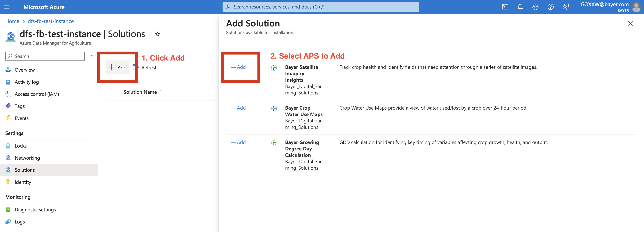Click the Identity key icon
Image resolution: width=644 pixels, height=232 pixels.
click(8, 182)
